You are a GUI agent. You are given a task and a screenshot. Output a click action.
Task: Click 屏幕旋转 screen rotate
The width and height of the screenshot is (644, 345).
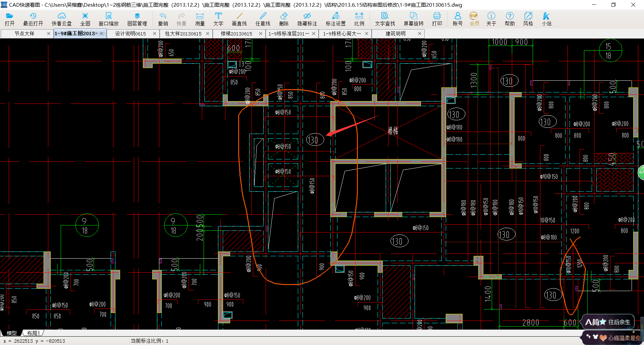pyautogui.click(x=414, y=19)
